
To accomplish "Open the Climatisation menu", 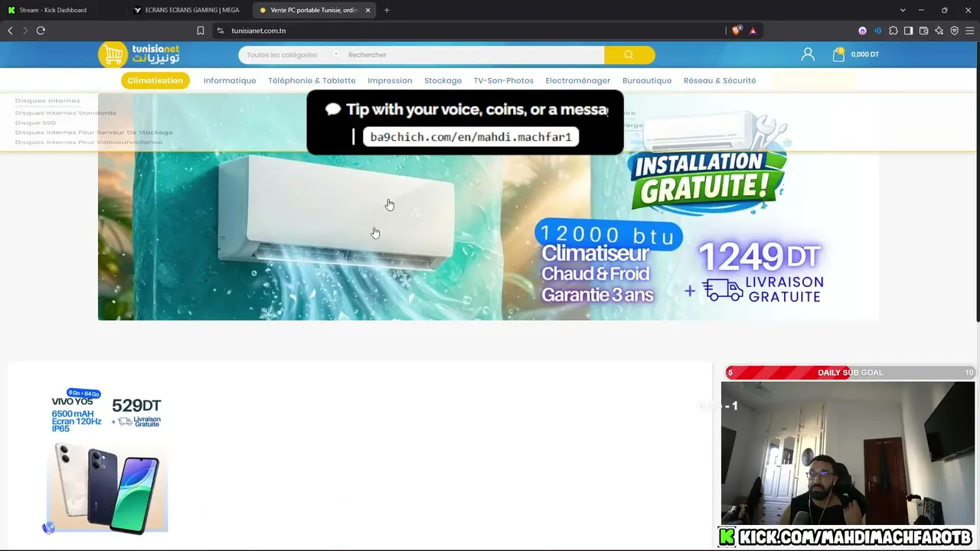I will (x=155, y=80).
